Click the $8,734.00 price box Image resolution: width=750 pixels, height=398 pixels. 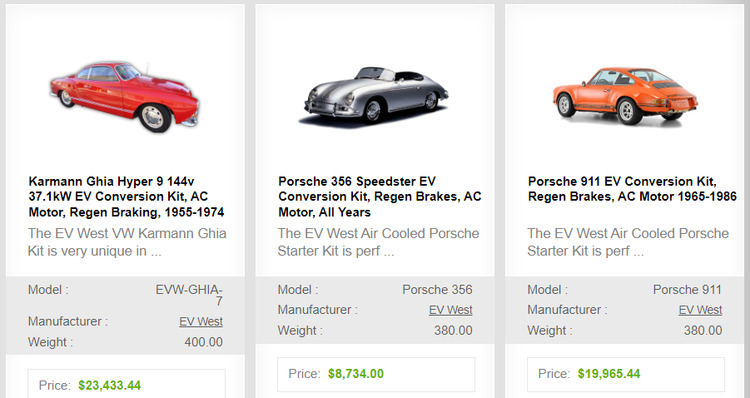(376, 374)
